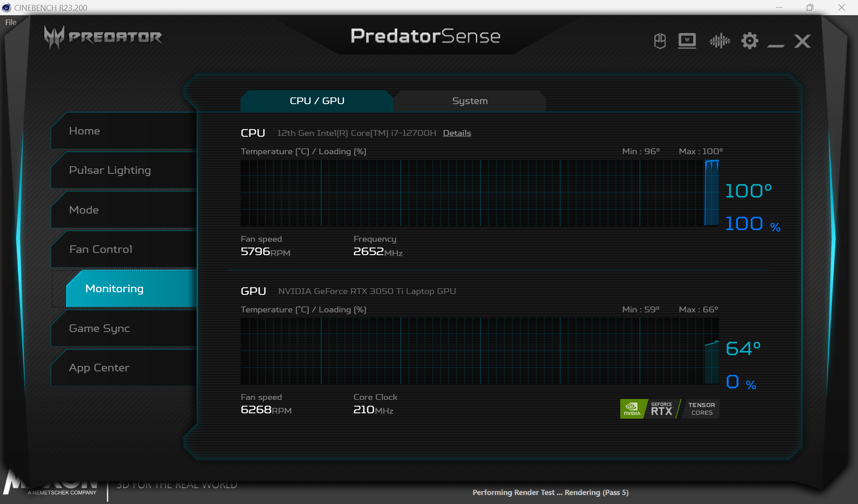Image resolution: width=858 pixels, height=504 pixels.
Task: Minimize the PredatorSense window
Action: (776, 45)
